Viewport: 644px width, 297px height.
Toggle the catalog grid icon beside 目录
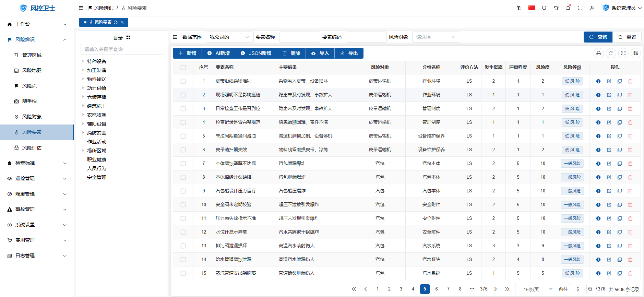[x=128, y=38]
